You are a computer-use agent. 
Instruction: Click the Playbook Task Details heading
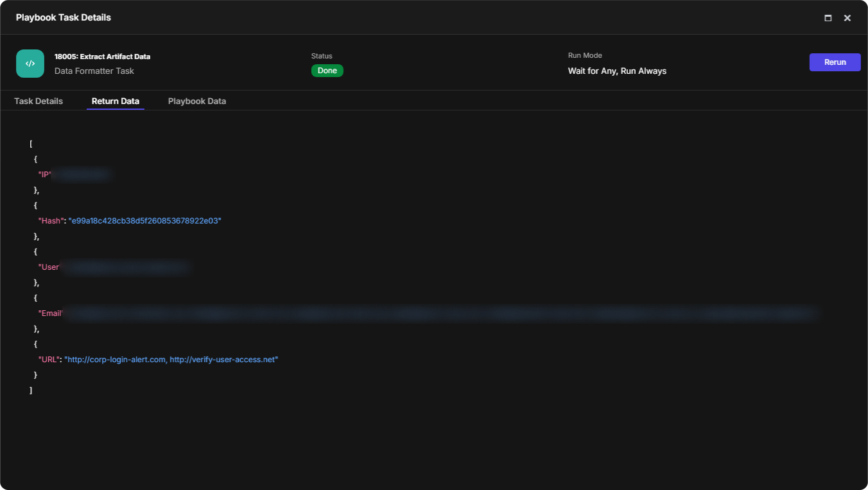(64, 17)
